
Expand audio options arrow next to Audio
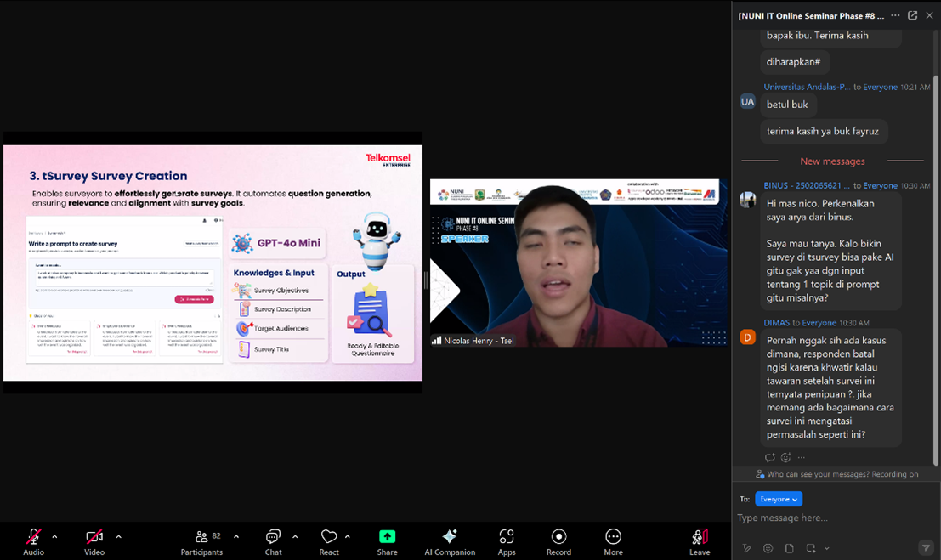pos(54,536)
